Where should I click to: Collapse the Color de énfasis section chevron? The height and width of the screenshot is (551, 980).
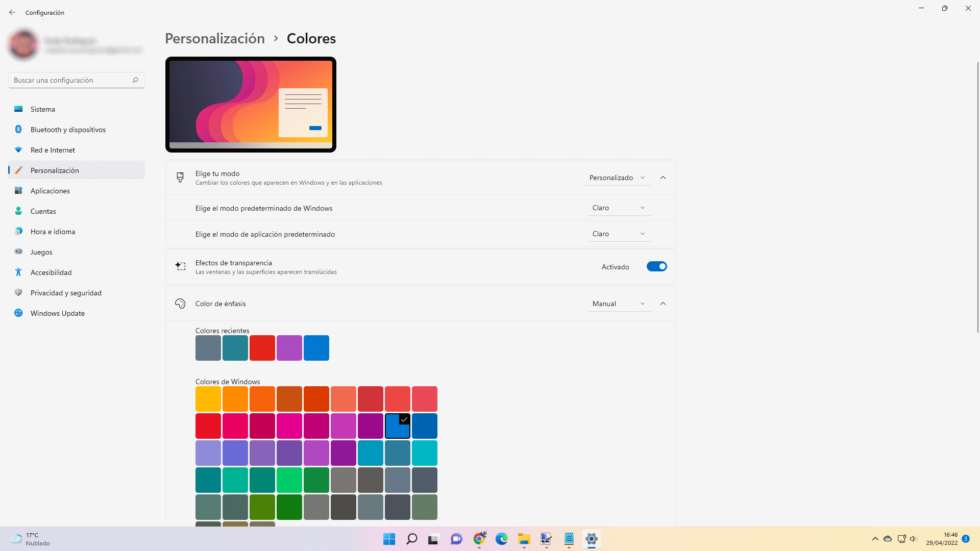663,304
